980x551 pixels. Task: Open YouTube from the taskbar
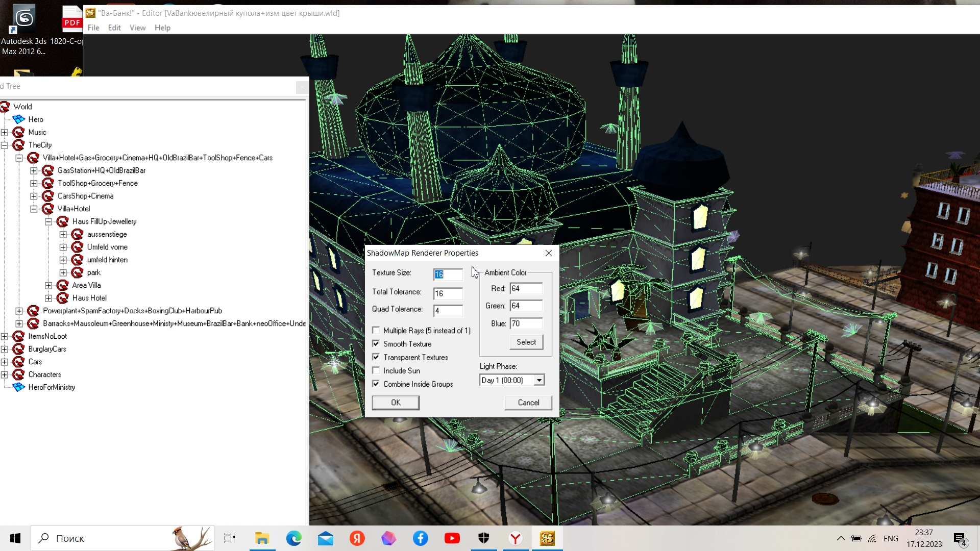pyautogui.click(x=452, y=538)
